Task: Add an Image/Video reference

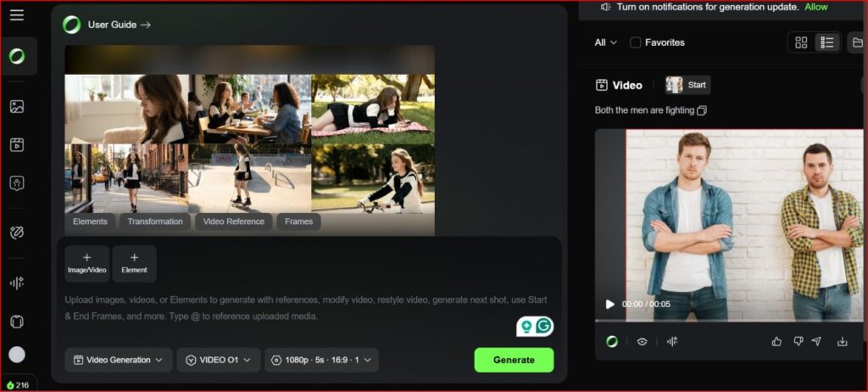Action: point(87,264)
